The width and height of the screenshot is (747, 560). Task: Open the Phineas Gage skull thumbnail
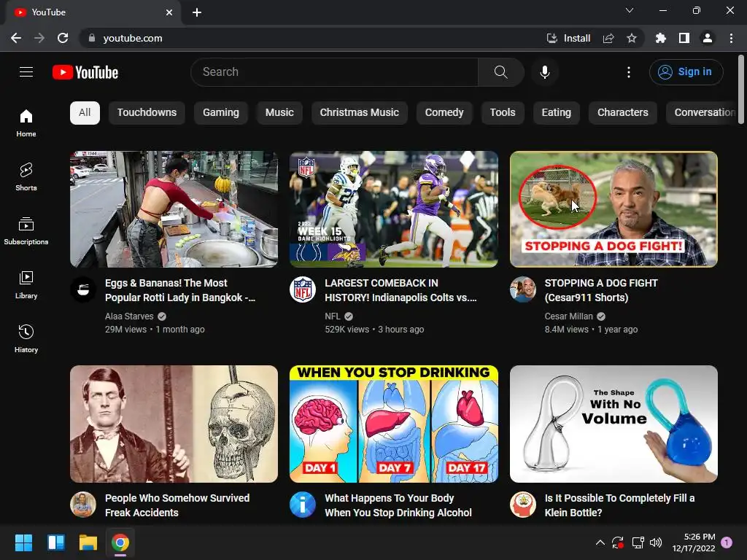point(174,424)
